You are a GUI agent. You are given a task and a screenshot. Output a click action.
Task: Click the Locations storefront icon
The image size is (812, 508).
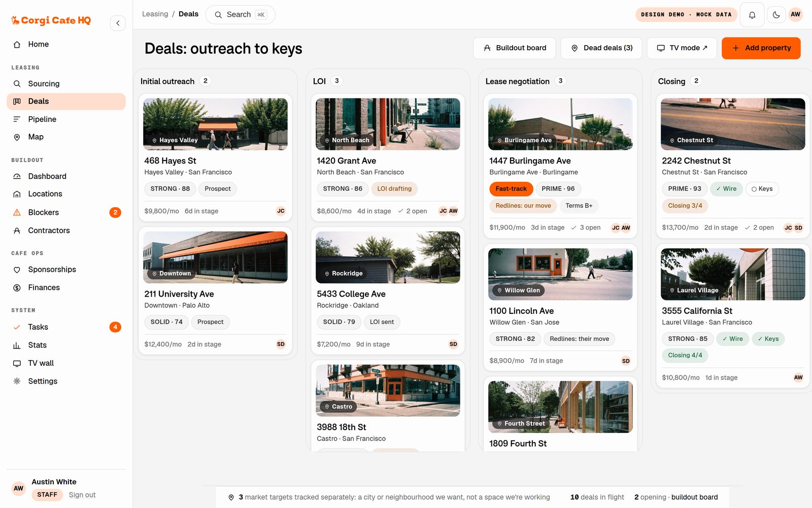pyautogui.click(x=17, y=194)
